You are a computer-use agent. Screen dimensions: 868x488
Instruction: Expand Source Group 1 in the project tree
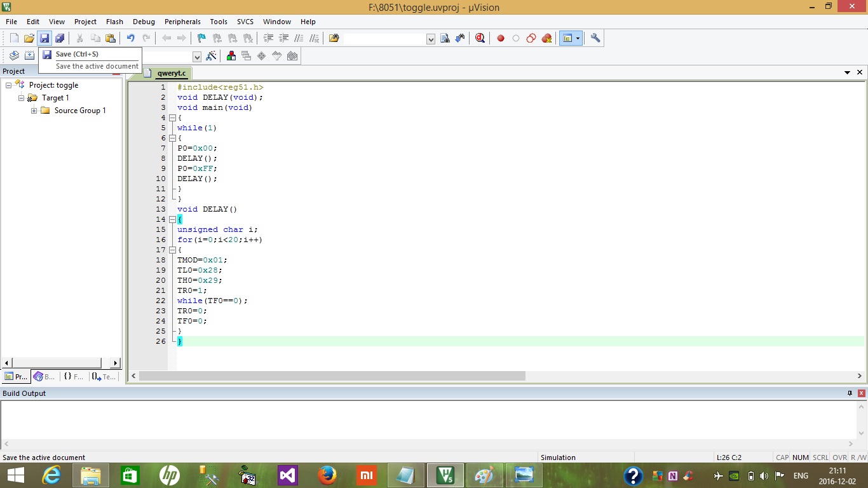34,111
